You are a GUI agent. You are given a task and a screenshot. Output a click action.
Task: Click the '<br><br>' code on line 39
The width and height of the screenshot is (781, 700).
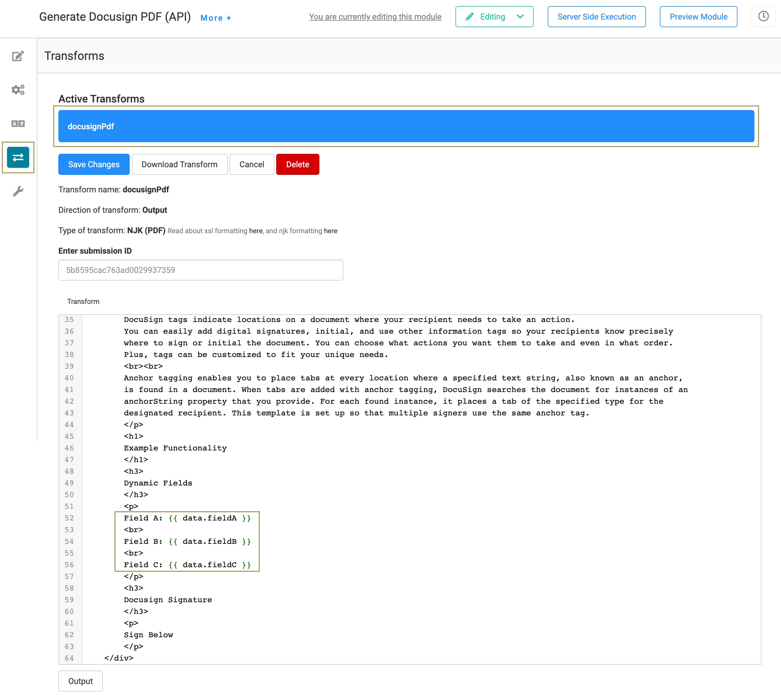(143, 366)
